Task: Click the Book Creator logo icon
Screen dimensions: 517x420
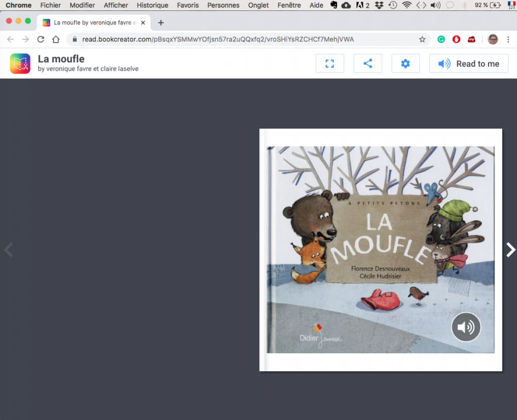Action: (x=20, y=63)
